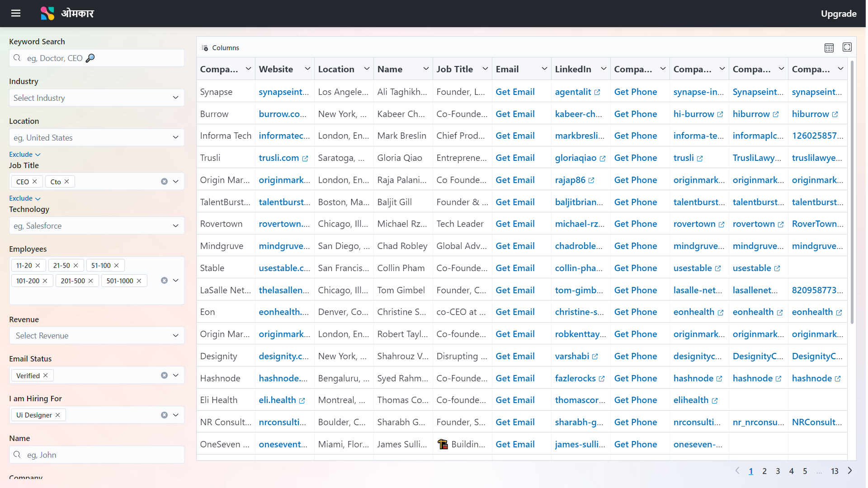Open the Select Industry dropdown
This screenshot has width=868, height=488.
(97, 98)
